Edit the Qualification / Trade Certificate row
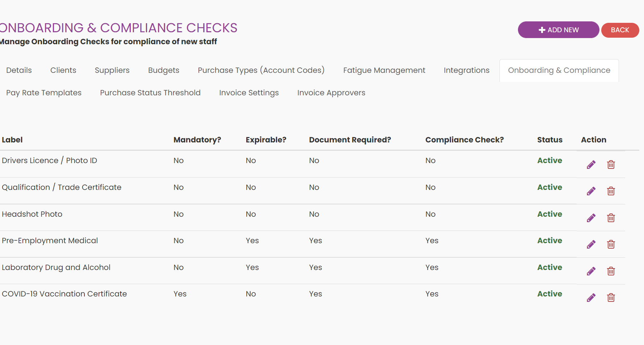The image size is (644, 345). pyautogui.click(x=591, y=191)
